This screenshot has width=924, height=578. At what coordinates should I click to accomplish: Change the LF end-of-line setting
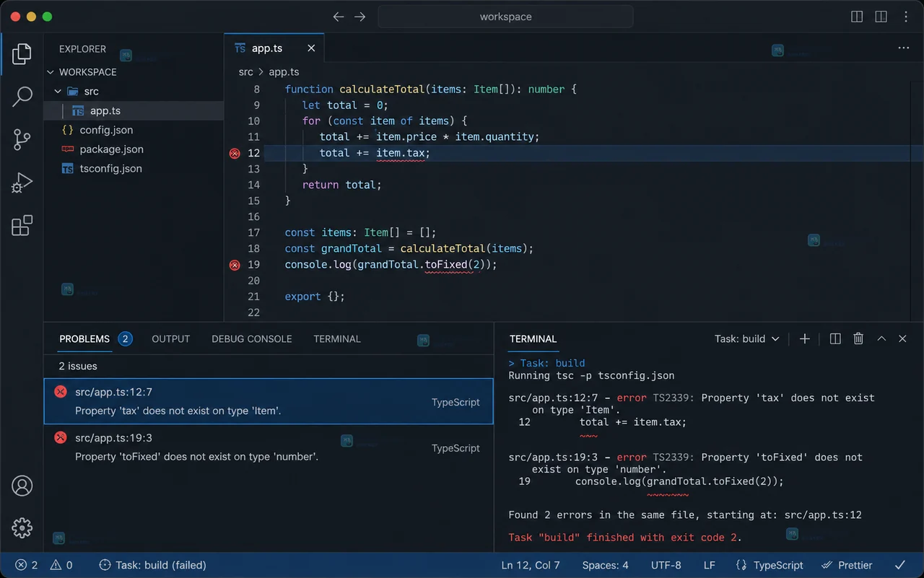(x=710, y=566)
